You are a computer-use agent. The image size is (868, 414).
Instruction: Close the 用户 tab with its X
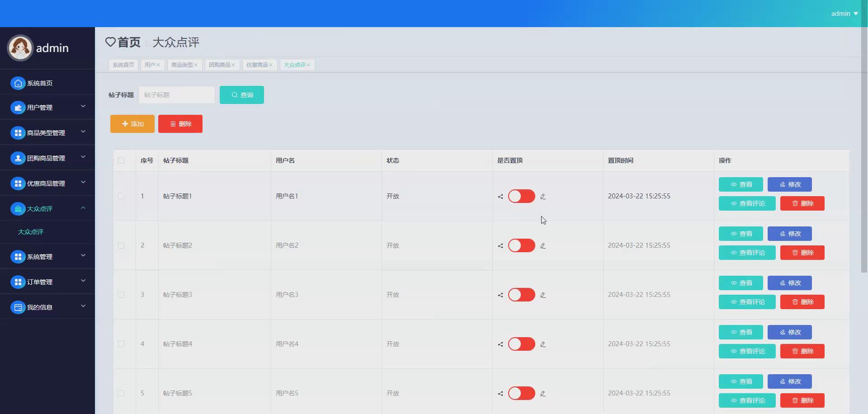158,65
